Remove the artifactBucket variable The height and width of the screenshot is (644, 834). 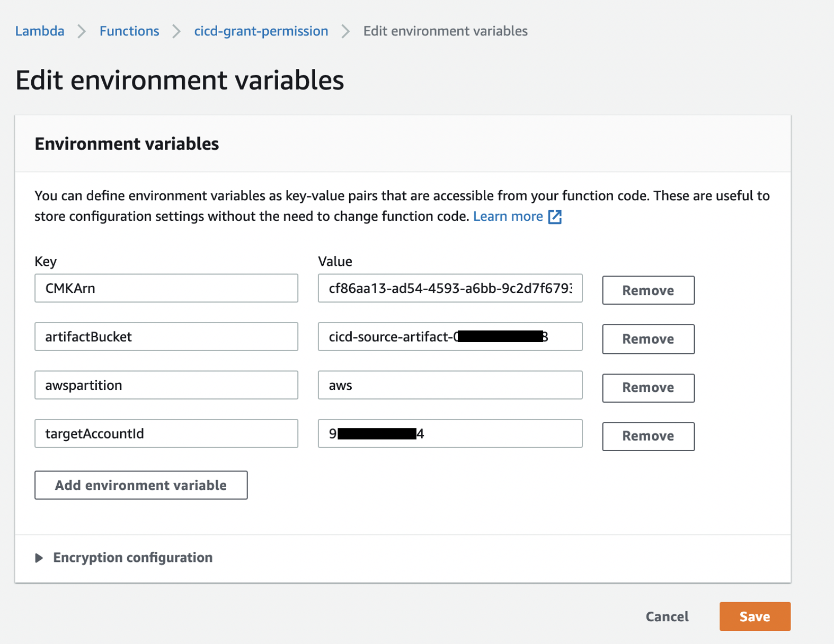pos(648,339)
